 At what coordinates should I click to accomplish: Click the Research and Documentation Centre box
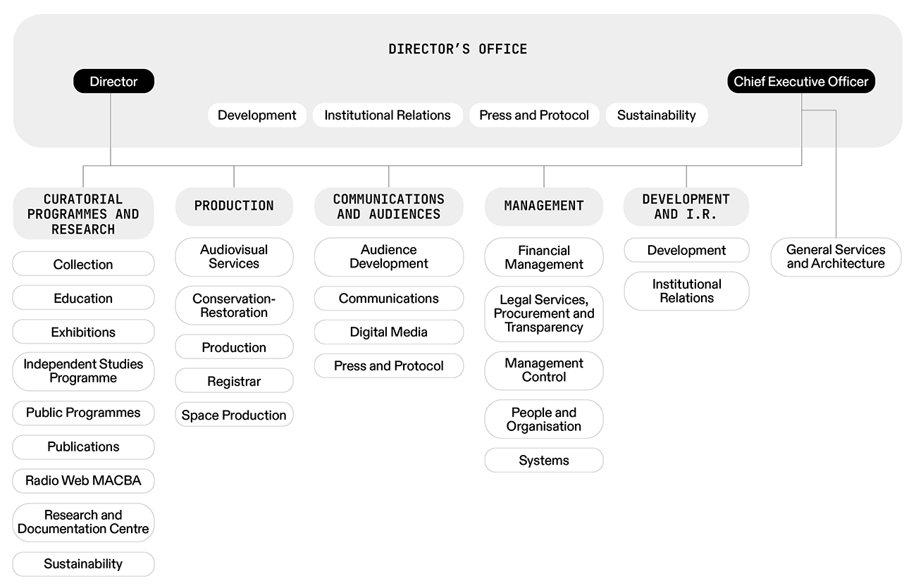point(83,522)
